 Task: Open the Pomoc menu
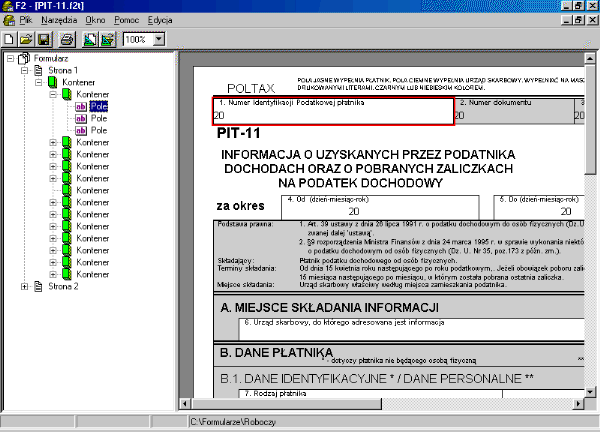126,20
